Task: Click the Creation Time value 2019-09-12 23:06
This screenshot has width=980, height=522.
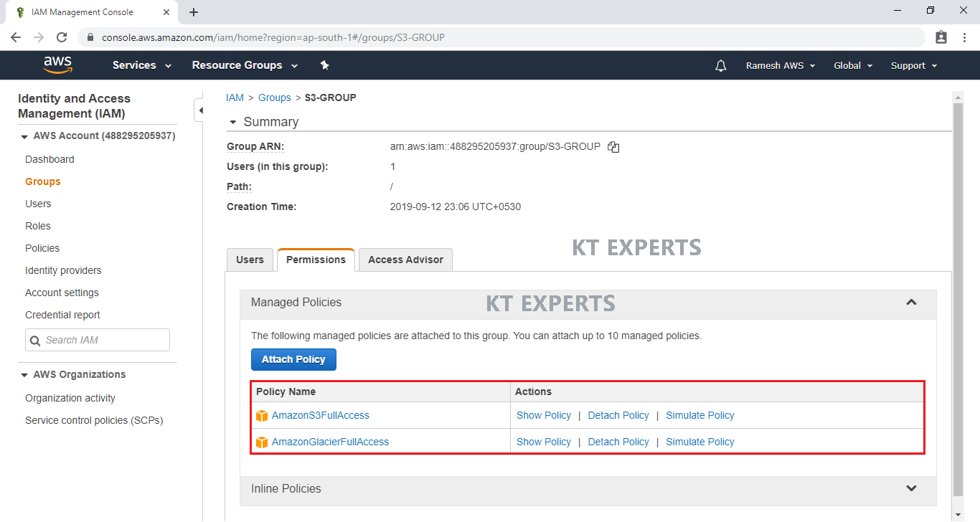Action: click(456, 207)
